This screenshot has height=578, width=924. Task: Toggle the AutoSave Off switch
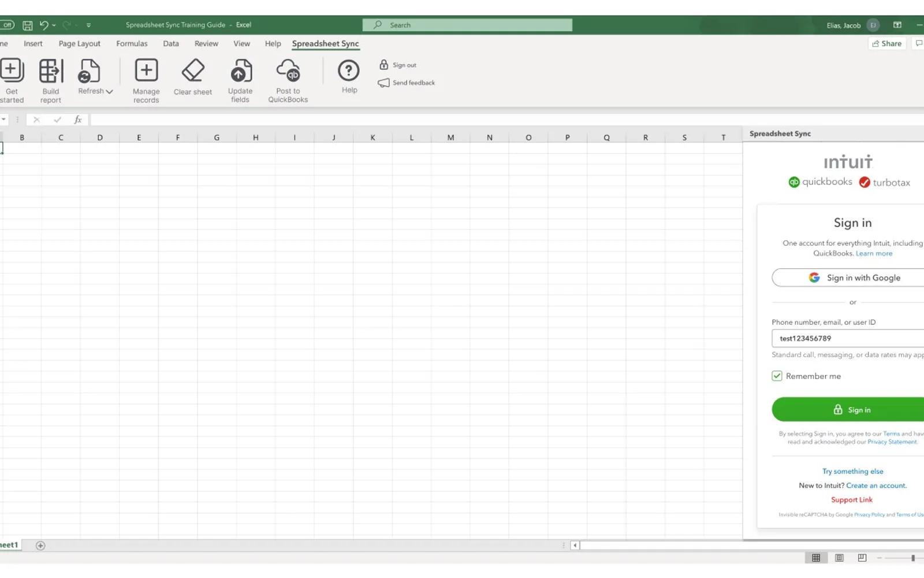[7, 25]
